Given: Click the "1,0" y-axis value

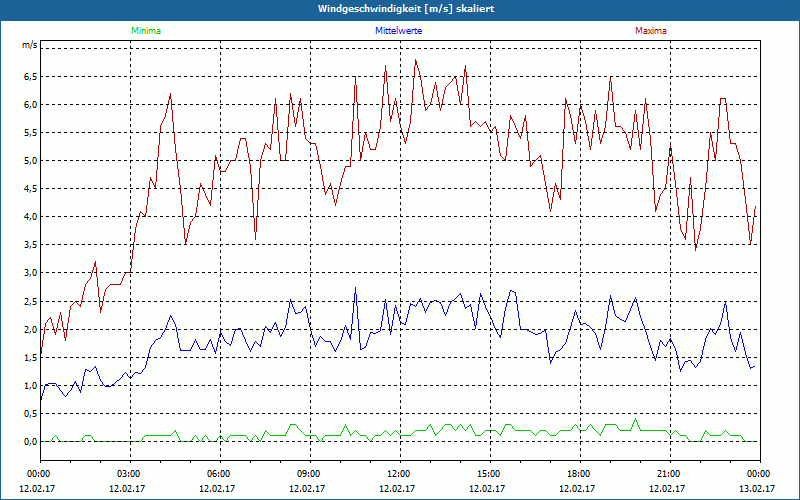Looking at the screenshot, I should click(31, 386).
